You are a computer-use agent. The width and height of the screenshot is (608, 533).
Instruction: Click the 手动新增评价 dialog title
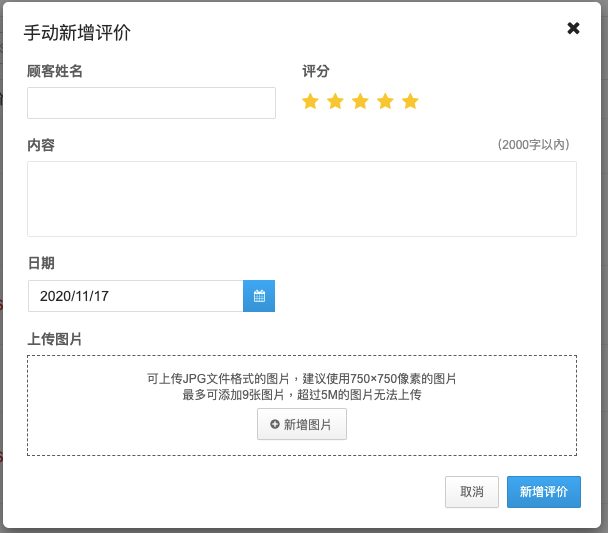coord(77,33)
